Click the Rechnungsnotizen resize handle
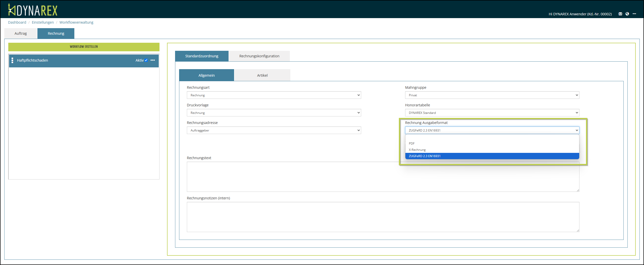 point(578,230)
